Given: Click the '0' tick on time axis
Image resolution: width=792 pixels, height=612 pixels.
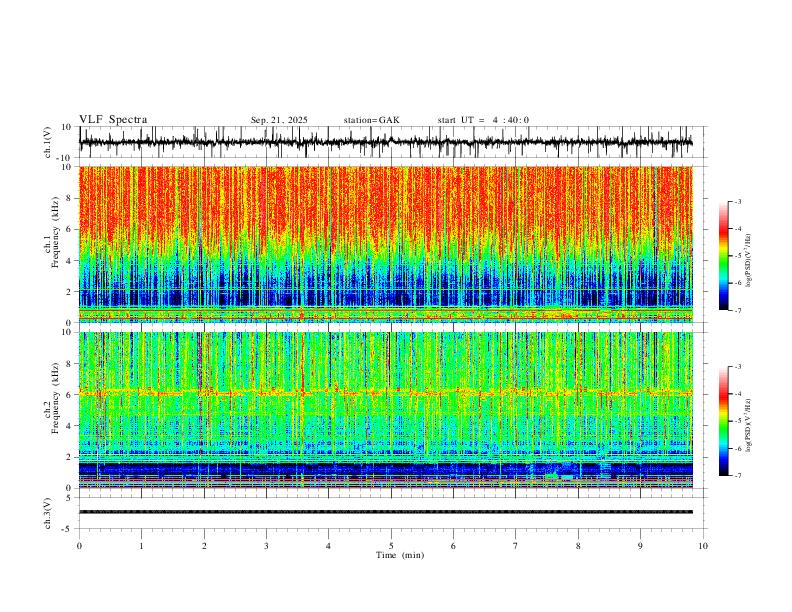Looking at the screenshot, I should point(79,546).
